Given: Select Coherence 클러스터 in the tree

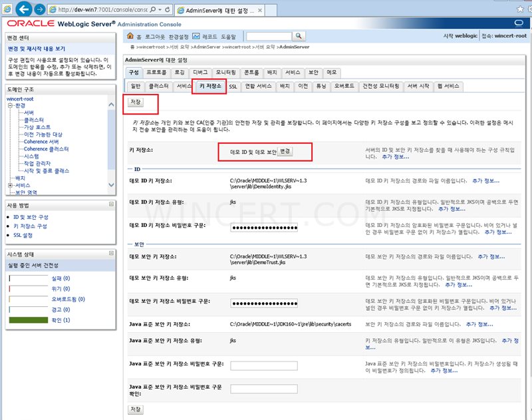Looking at the screenshot, I should click(x=46, y=149).
